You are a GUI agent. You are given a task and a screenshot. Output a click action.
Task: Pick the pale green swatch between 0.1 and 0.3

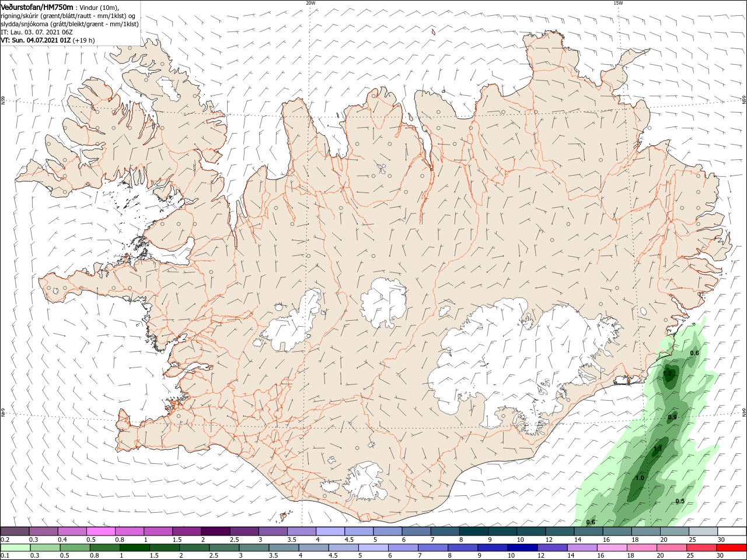coord(15,548)
